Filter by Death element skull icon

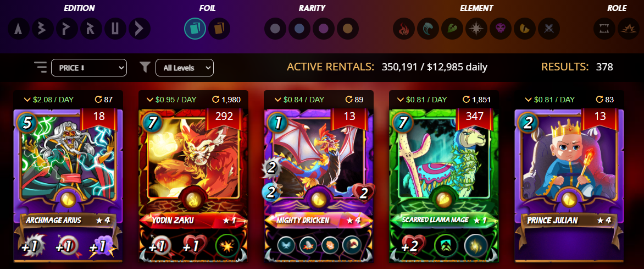[501, 29]
